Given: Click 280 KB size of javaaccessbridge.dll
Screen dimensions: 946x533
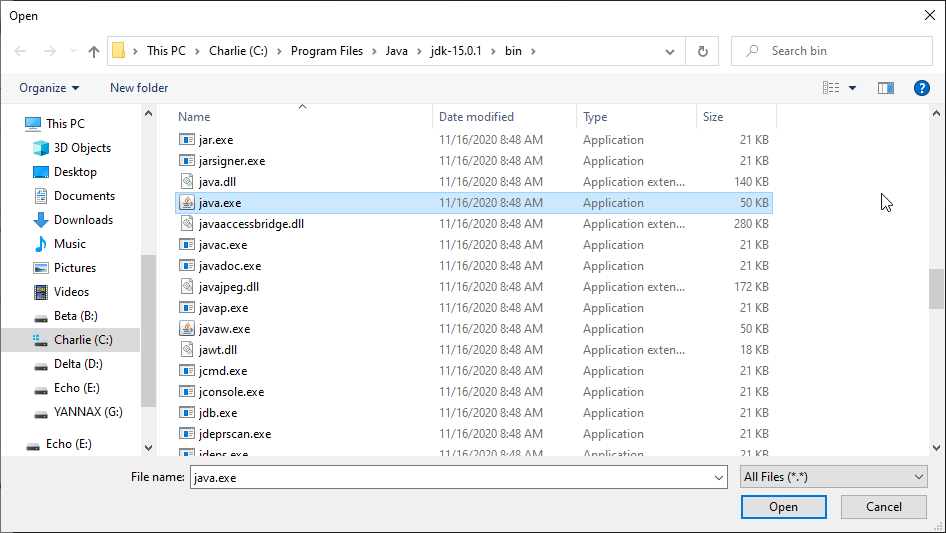Looking at the screenshot, I should coord(751,224).
